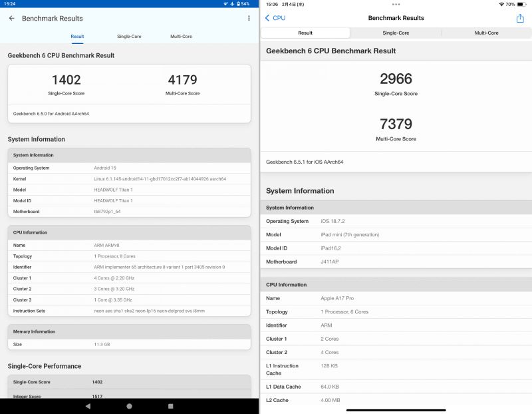Viewport: 532px width, 414px height.
Task: Tap the Android Home circle button
Action: coord(129,405)
